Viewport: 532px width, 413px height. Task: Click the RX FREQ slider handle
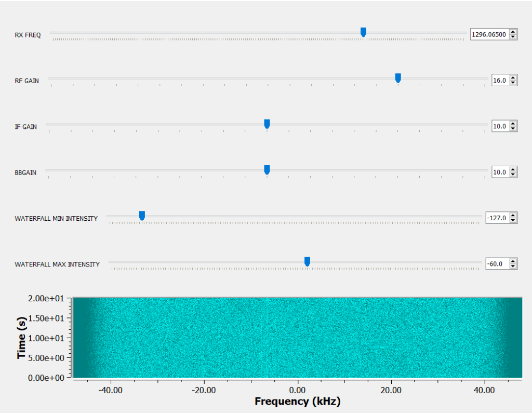pyautogui.click(x=363, y=32)
